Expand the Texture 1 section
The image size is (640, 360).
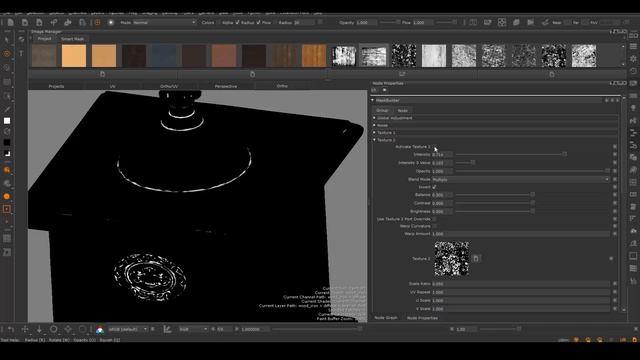[374, 133]
